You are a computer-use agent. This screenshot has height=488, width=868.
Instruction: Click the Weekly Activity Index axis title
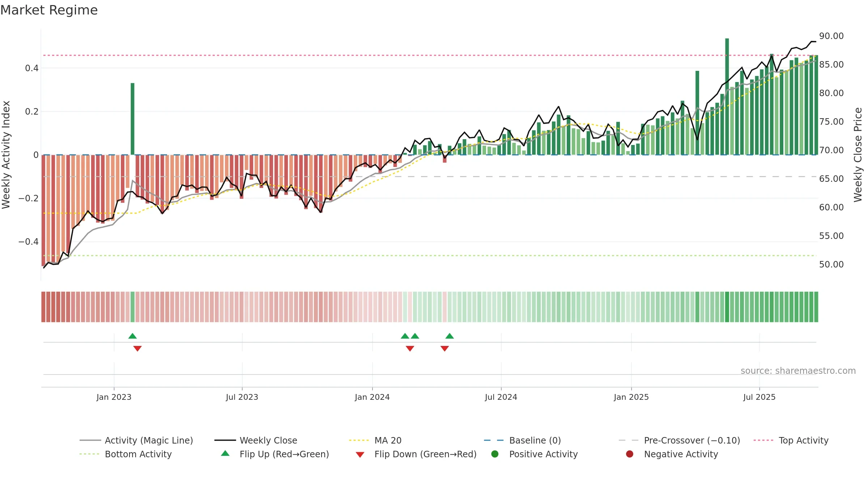point(6,155)
